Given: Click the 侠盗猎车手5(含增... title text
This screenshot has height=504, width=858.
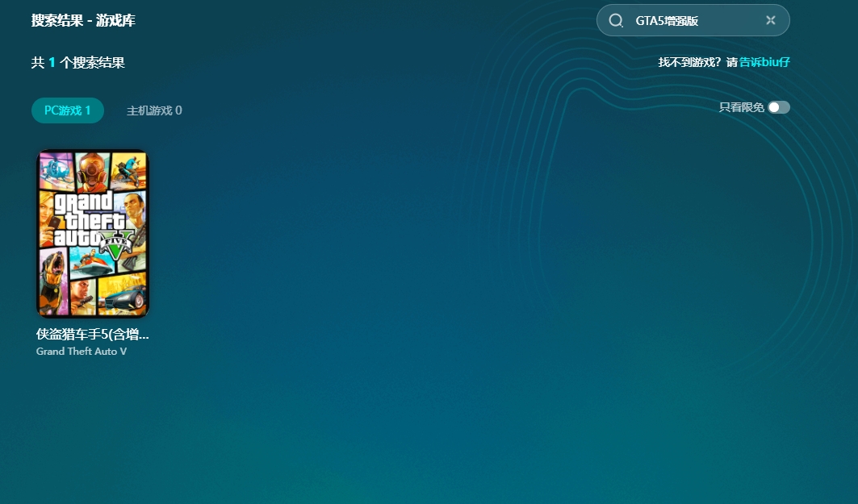Looking at the screenshot, I should pyautogui.click(x=93, y=334).
